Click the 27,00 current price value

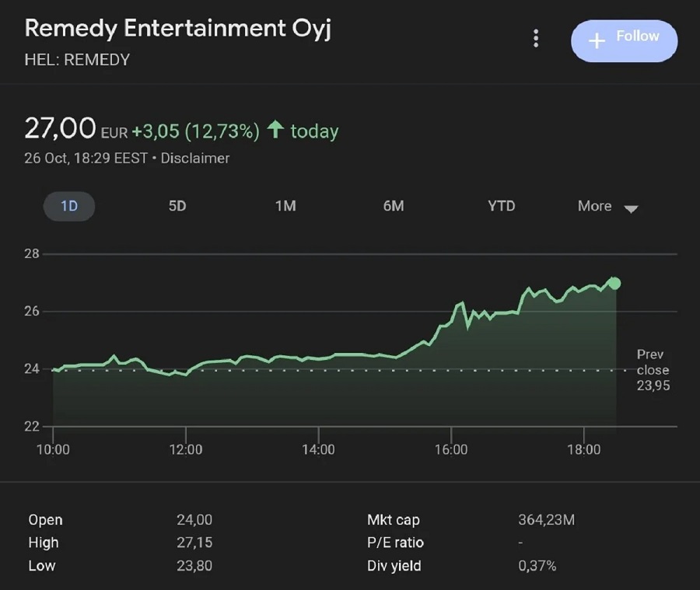[x=60, y=128]
